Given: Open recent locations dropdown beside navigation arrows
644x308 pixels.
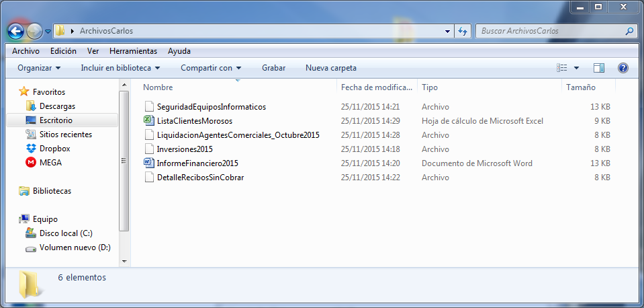Looking at the screenshot, I should [48, 31].
